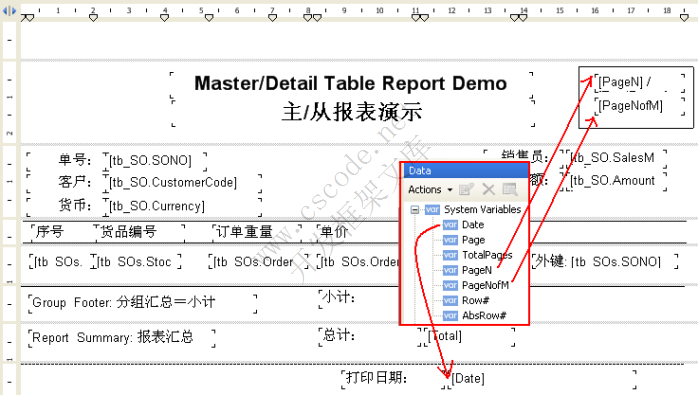Select the TotalPages variable
Viewport: 698px width, 396px height.
tap(487, 255)
